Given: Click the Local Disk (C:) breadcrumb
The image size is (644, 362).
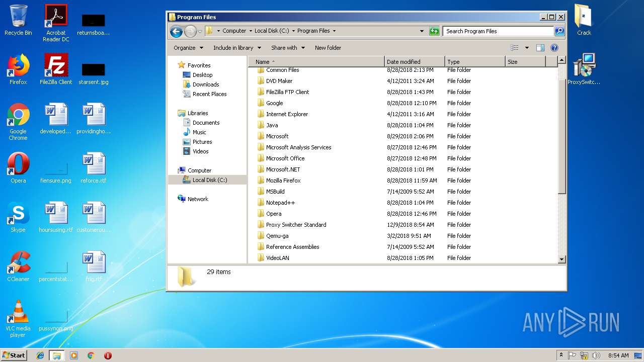Looking at the screenshot, I should coord(272,31).
